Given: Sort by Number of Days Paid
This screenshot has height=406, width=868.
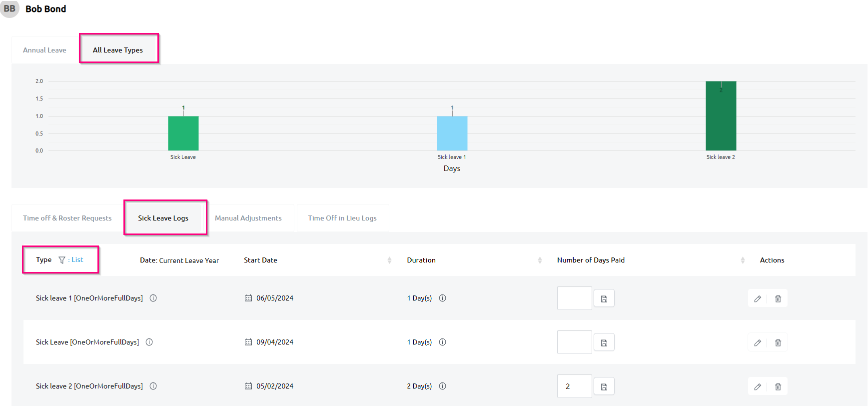Looking at the screenshot, I should coord(742,260).
